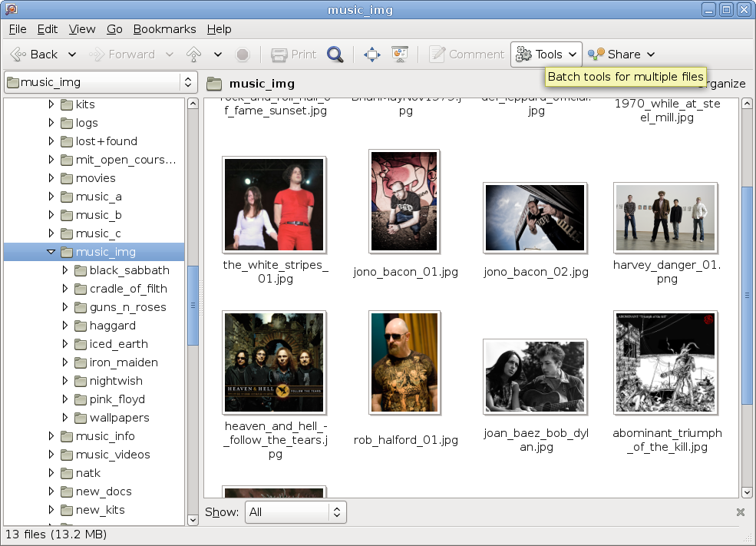756x546 pixels.
Task: Open the File menu
Action: 18,29
